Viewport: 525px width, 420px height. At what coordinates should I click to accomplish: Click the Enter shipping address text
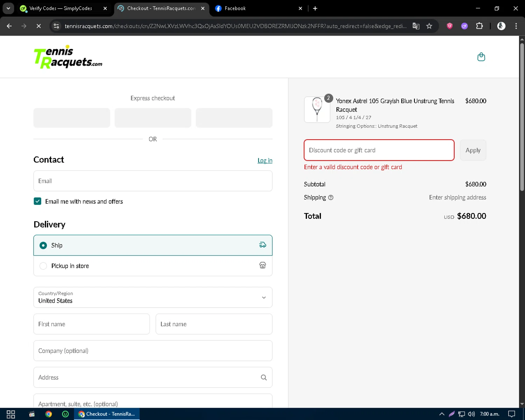(457, 197)
